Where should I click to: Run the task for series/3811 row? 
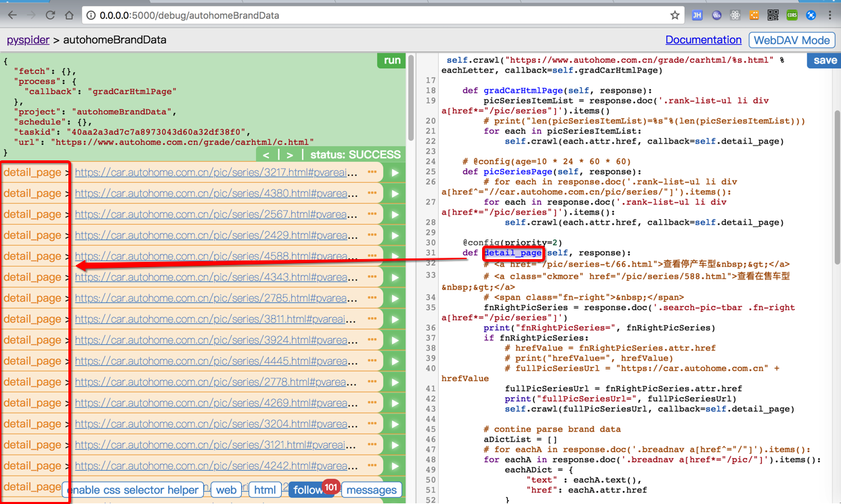click(x=395, y=319)
